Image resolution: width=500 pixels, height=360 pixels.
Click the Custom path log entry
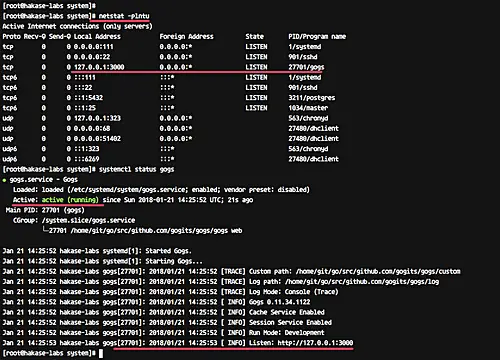tap(355, 271)
